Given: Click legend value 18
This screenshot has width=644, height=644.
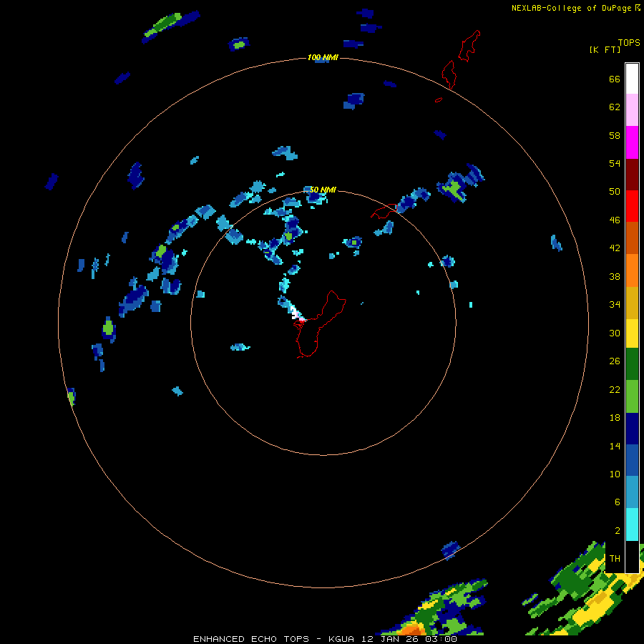Looking at the screenshot, I should click(615, 418).
